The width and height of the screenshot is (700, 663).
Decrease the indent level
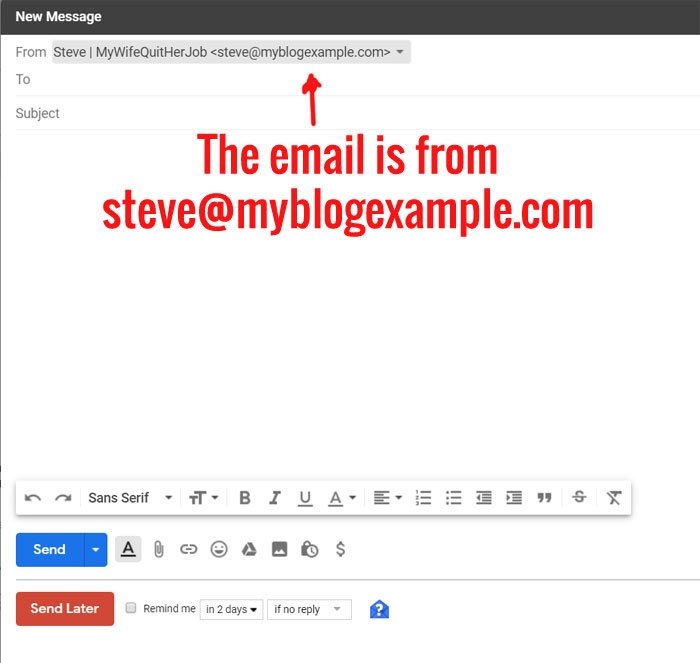tap(483, 498)
